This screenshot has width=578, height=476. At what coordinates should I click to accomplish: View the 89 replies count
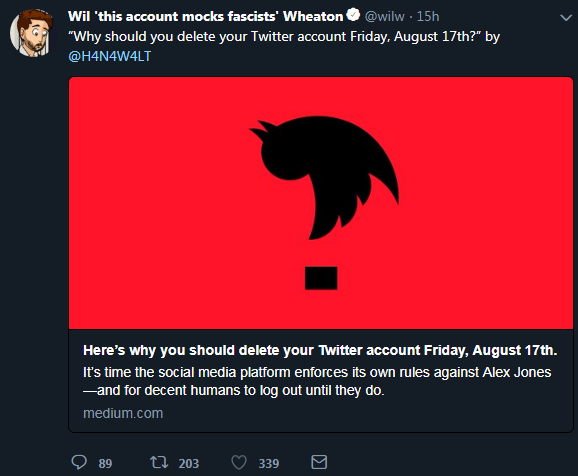(x=105, y=463)
